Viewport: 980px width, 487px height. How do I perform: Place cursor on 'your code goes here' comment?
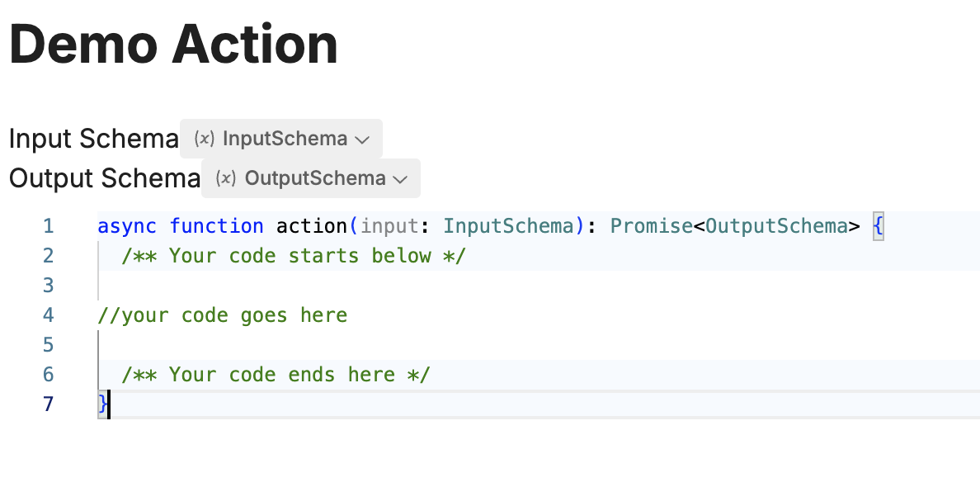[223, 315]
